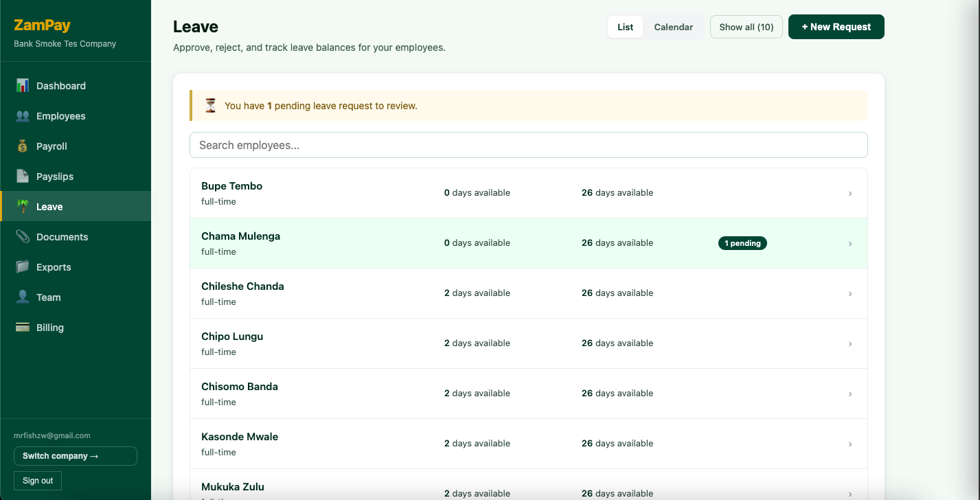Expand Bupe Tembo row chevron
The height and width of the screenshot is (500, 980).
[x=850, y=194]
